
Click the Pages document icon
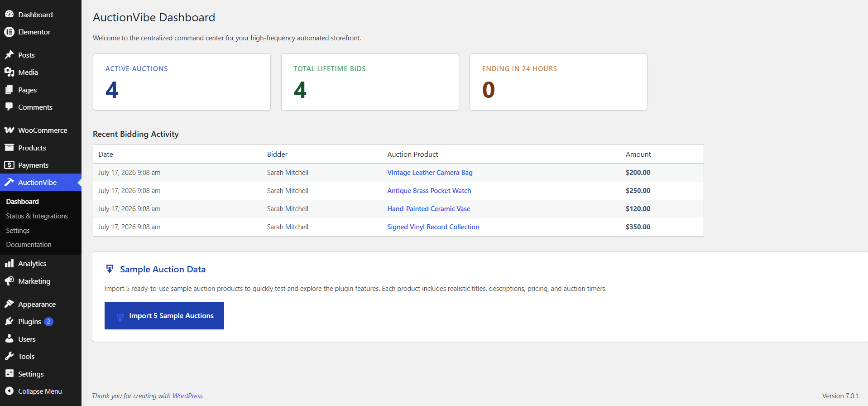coord(9,90)
